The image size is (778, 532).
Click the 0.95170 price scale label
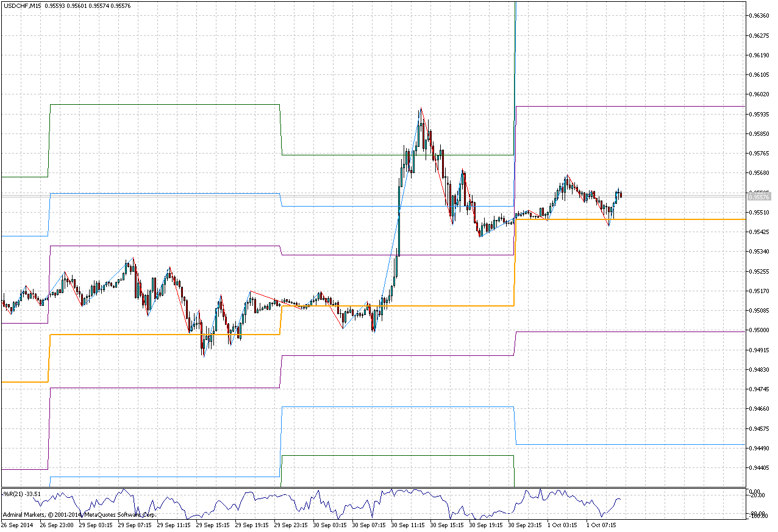pyautogui.click(x=760, y=291)
